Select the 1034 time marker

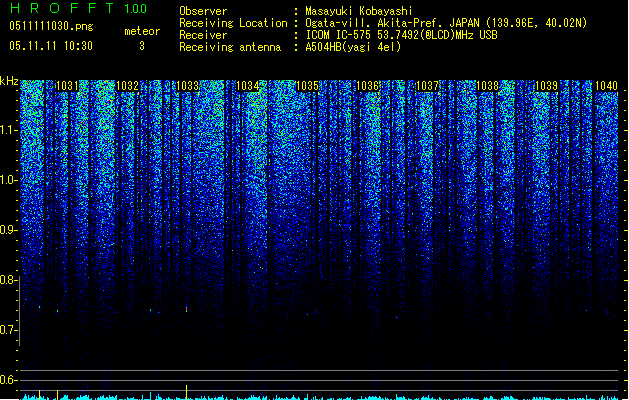click(x=248, y=85)
